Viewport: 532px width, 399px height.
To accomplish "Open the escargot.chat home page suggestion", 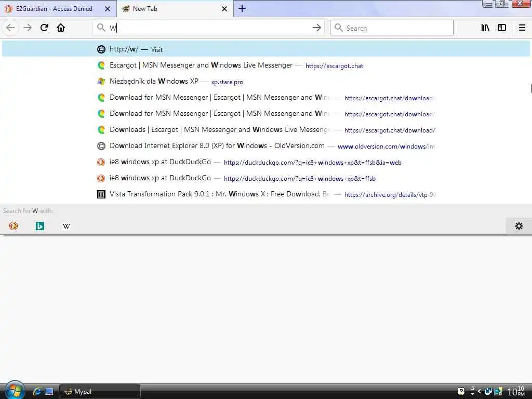I will pyautogui.click(x=266, y=65).
